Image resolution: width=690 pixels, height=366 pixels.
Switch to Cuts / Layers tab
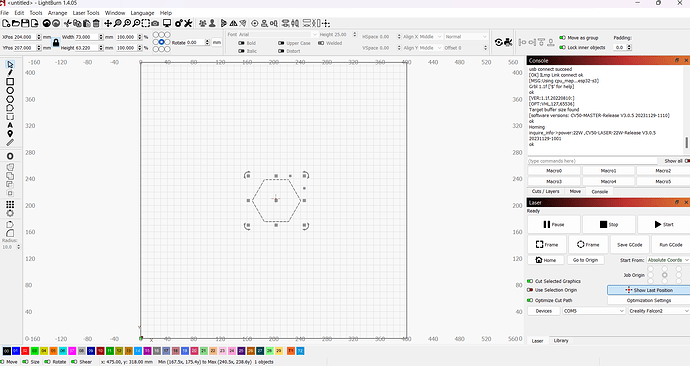(x=545, y=191)
